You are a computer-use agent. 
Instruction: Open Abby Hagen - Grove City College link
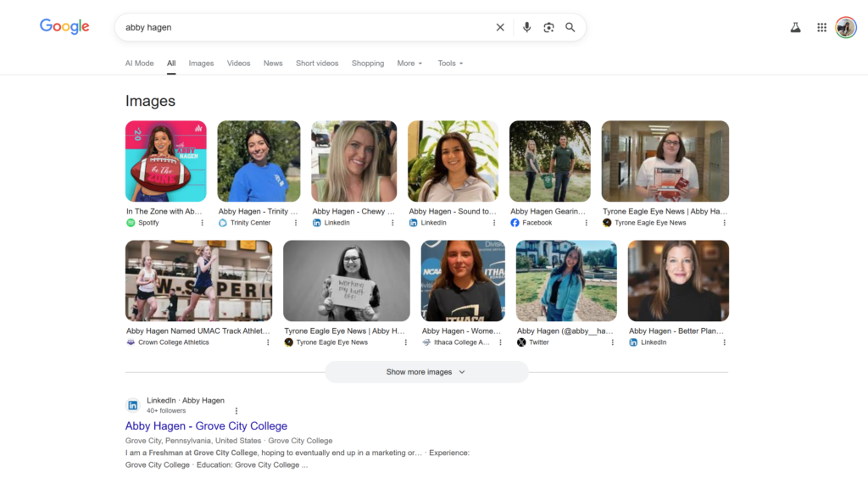click(206, 426)
